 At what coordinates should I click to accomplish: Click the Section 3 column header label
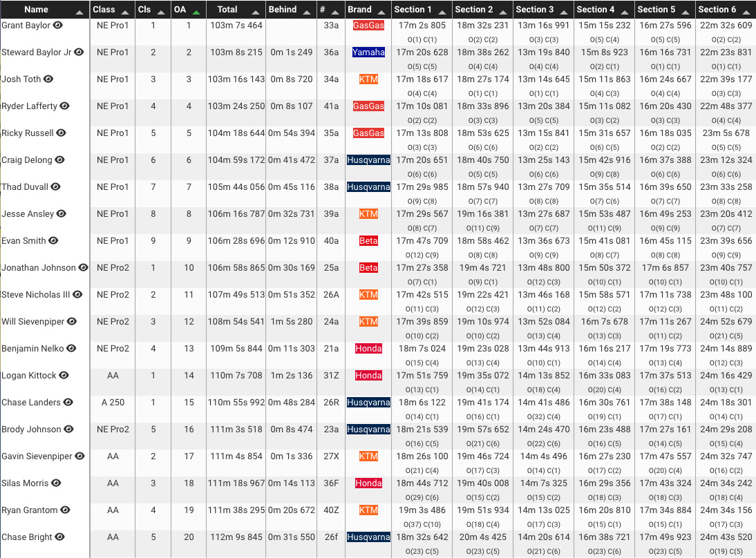(534, 10)
